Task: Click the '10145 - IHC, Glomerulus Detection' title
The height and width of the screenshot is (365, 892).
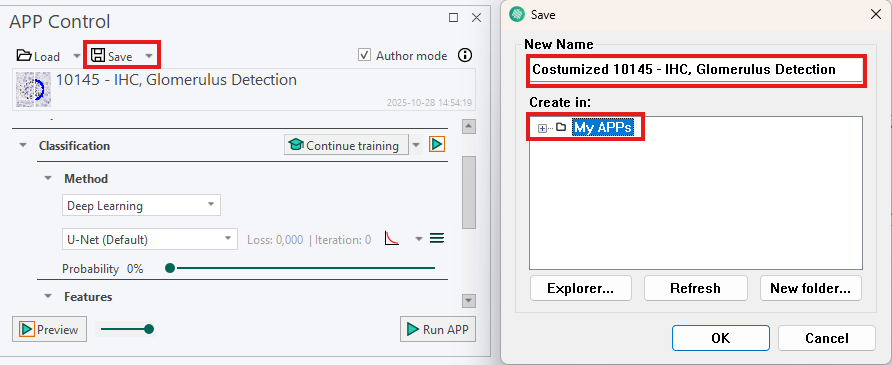Action: tap(176, 80)
